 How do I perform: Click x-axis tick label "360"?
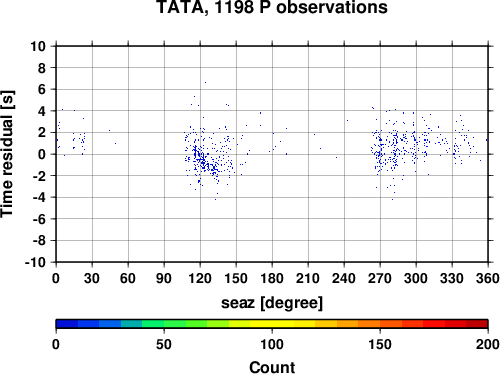[488, 278]
